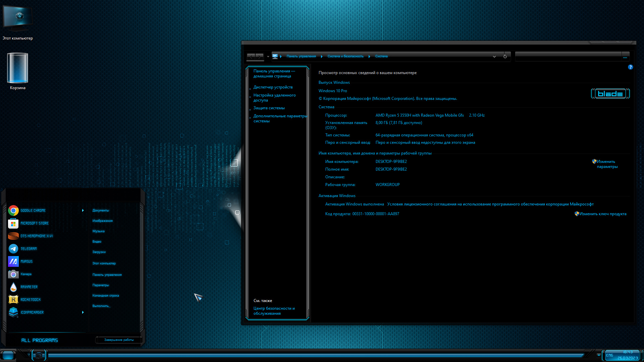
Task: Click the help question mark icon
Action: 630,67
